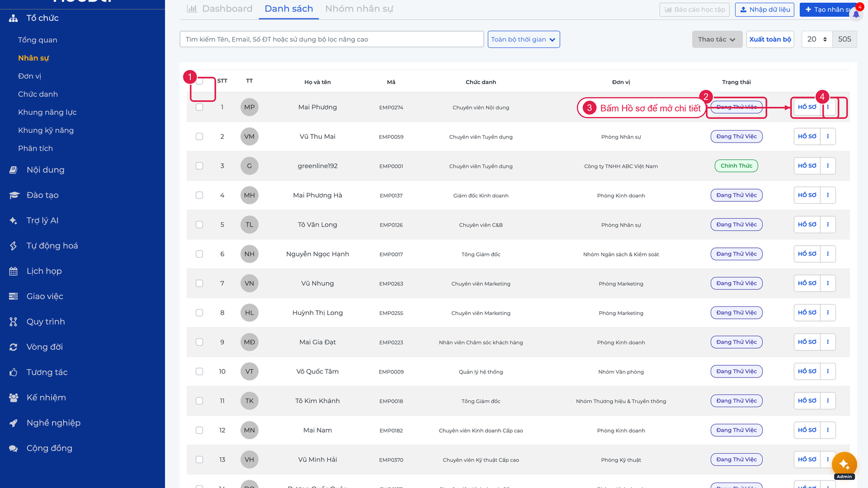
Task: Click the Cộng đồng chat icon
Action: click(14, 448)
